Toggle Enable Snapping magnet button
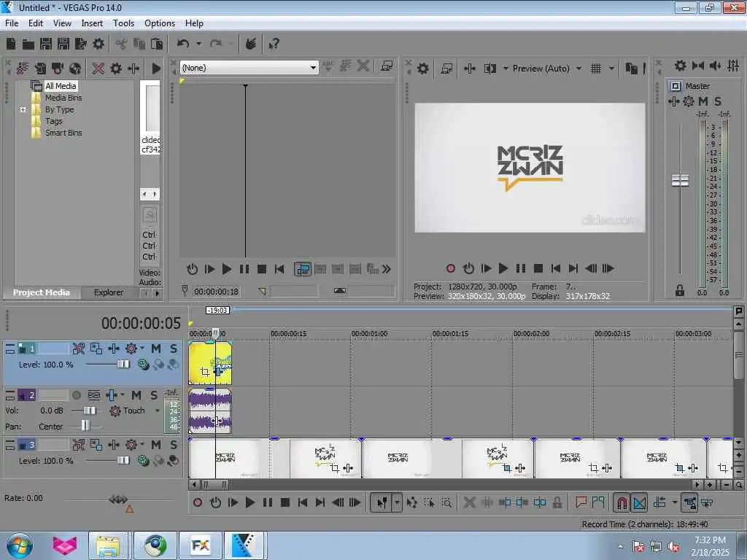 [x=622, y=502]
